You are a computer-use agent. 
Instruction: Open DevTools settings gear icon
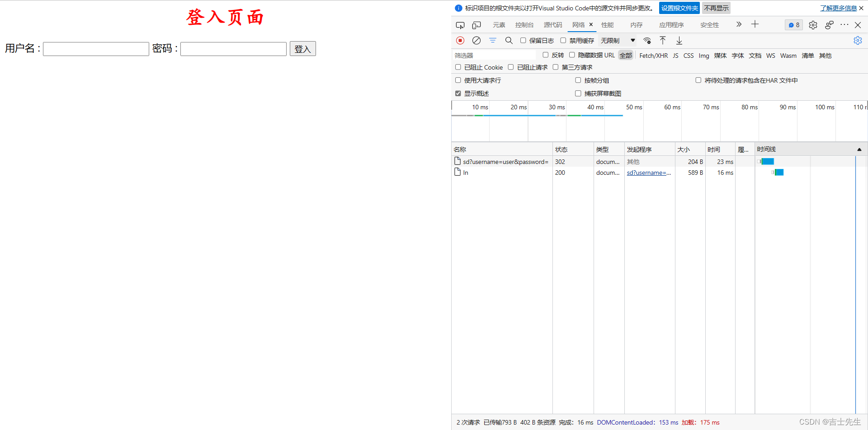click(813, 25)
